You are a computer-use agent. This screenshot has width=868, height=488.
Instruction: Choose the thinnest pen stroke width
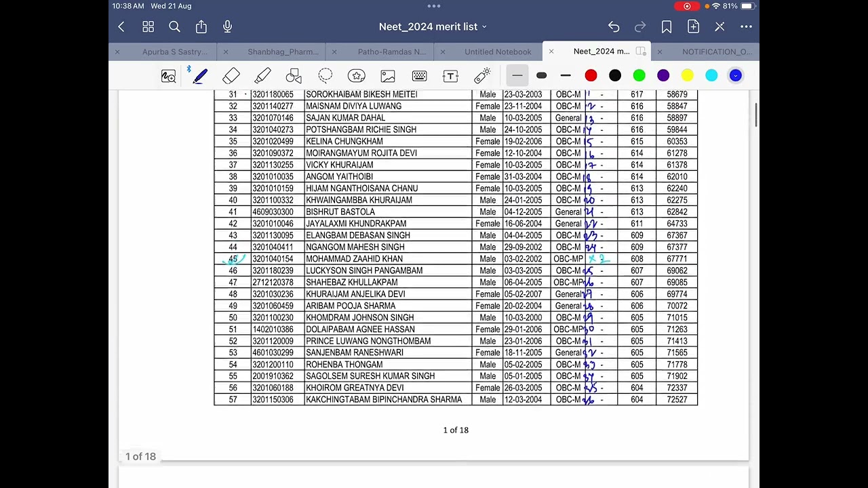[517, 76]
